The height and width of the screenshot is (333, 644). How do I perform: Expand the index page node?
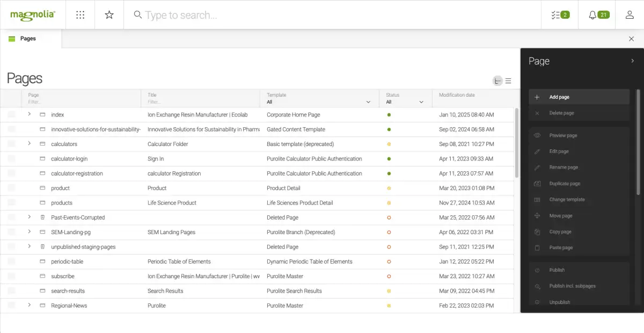click(x=30, y=114)
